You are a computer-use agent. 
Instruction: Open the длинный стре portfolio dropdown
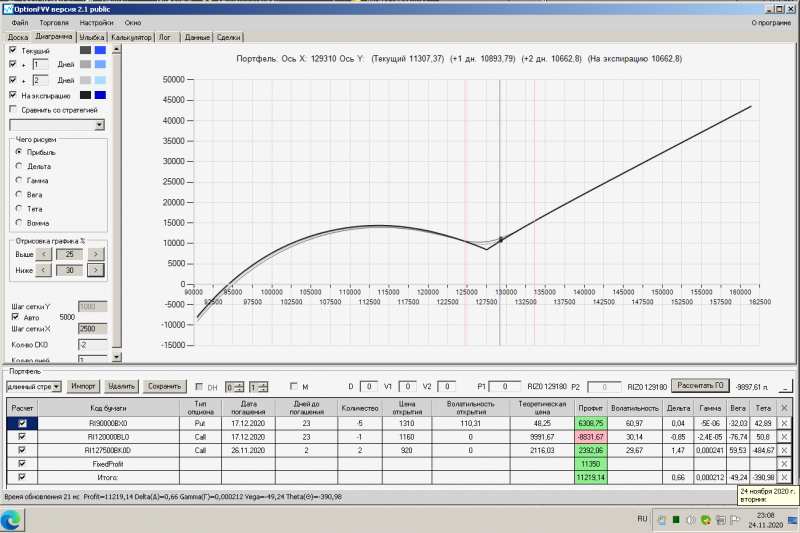pos(57,387)
